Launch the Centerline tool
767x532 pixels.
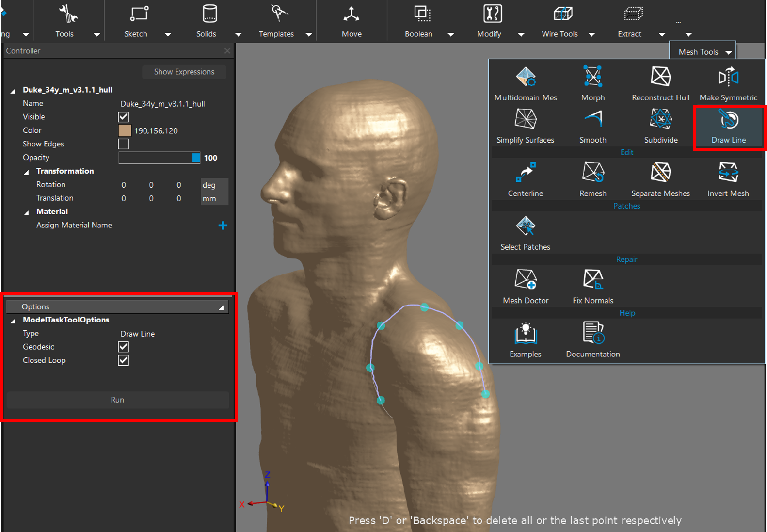click(525, 179)
